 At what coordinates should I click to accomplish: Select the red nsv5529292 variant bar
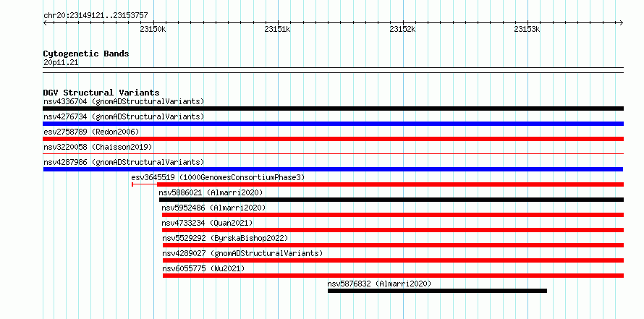click(x=393, y=245)
